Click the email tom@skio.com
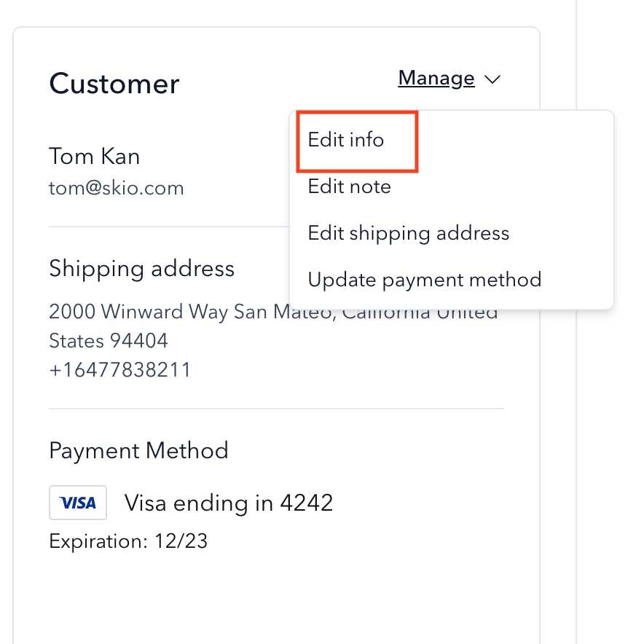The image size is (644, 644). click(117, 188)
